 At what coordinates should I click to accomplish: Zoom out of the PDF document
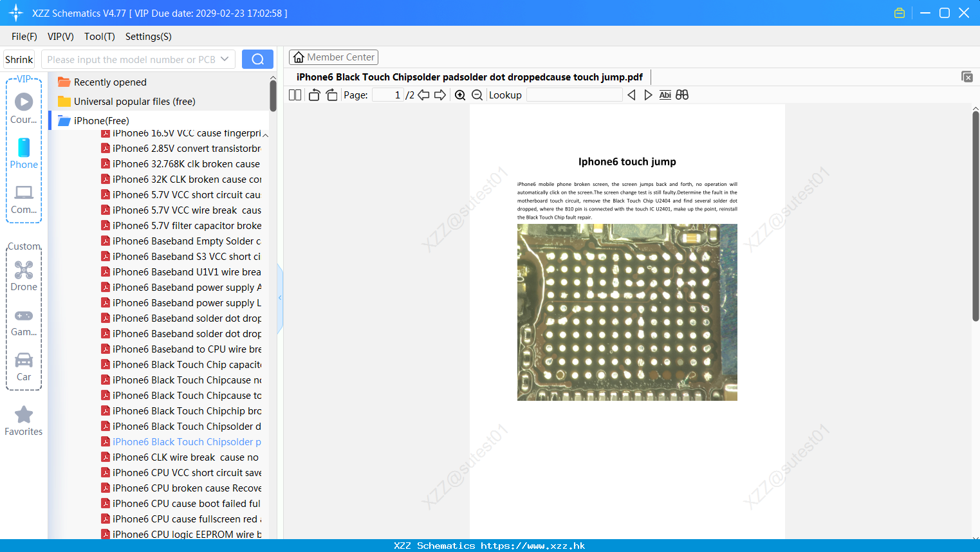coord(477,95)
